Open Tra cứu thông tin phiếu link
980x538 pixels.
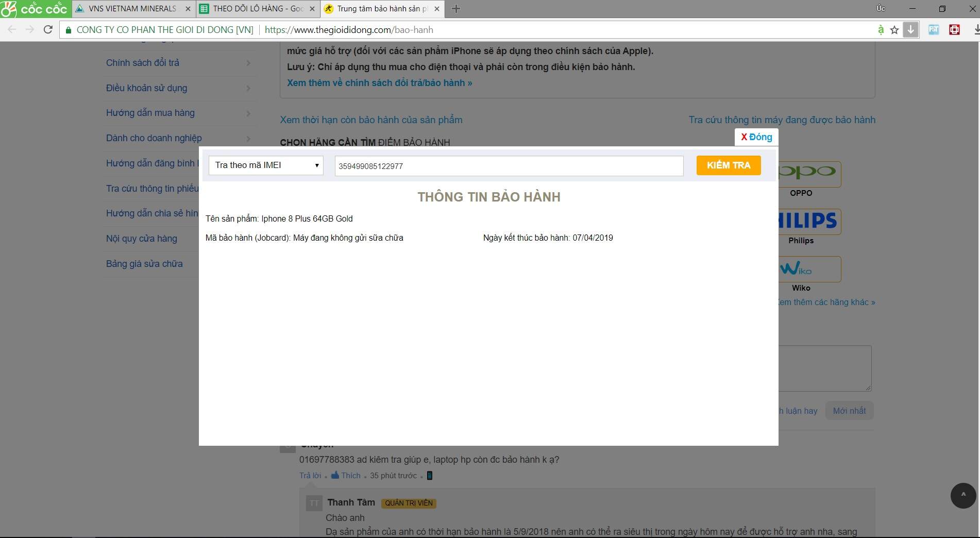[152, 189]
